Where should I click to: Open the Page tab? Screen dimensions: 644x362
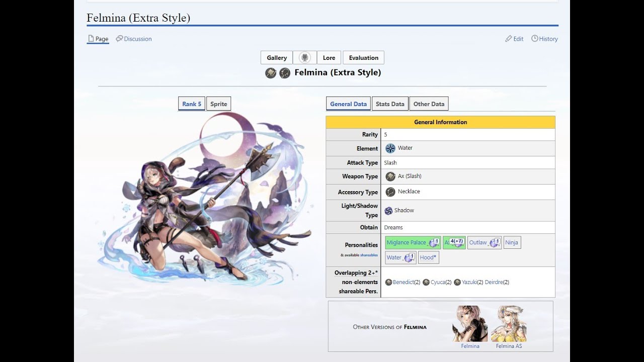click(x=98, y=39)
